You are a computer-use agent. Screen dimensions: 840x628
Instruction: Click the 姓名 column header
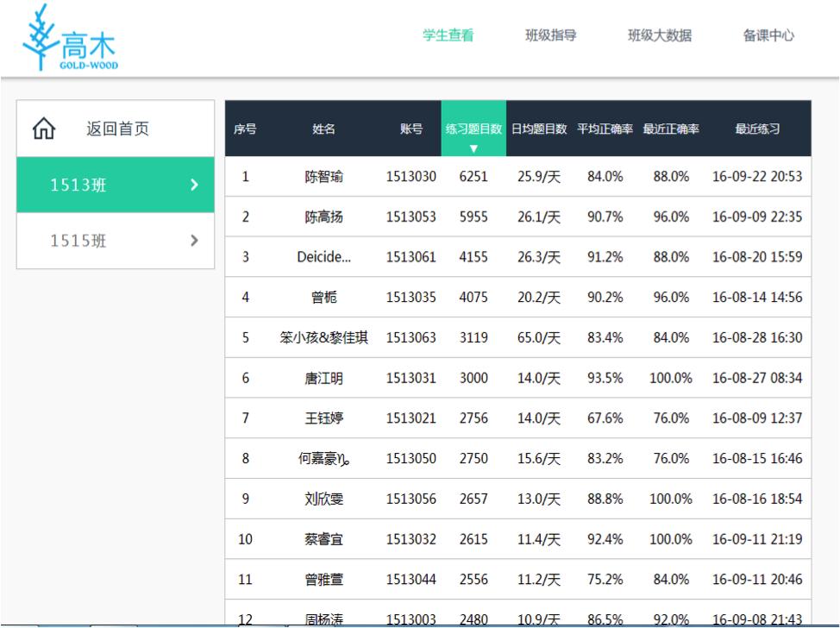click(324, 129)
